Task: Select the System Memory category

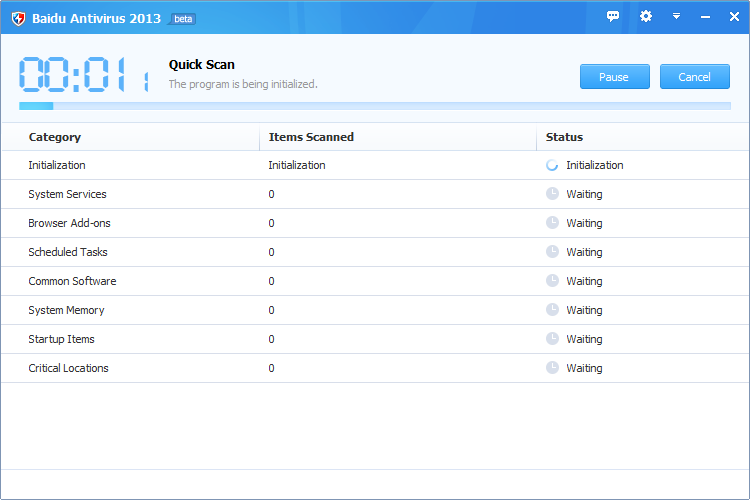Action: coord(66,310)
